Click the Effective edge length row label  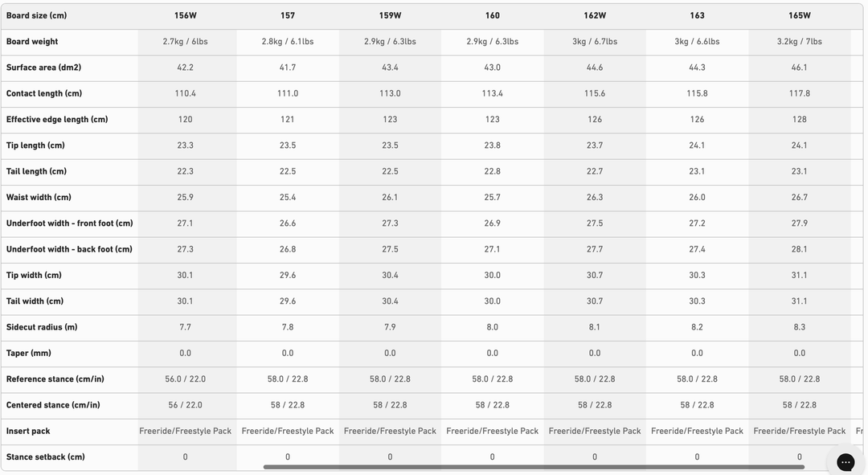pyautogui.click(x=57, y=120)
